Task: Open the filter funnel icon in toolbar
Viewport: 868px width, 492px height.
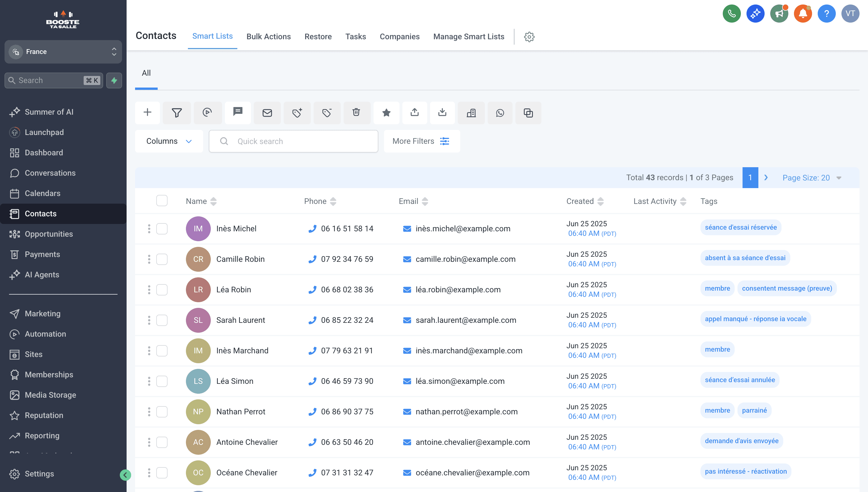Action: (x=177, y=112)
